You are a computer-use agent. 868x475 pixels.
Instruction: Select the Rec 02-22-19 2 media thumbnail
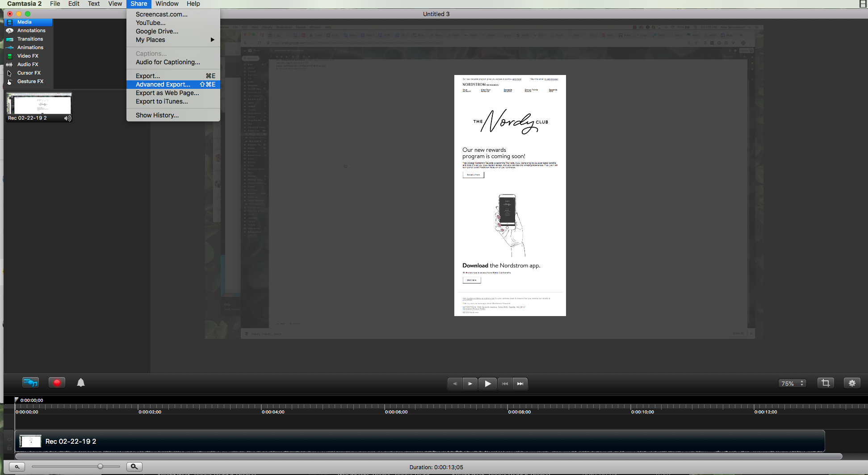(39, 107)
